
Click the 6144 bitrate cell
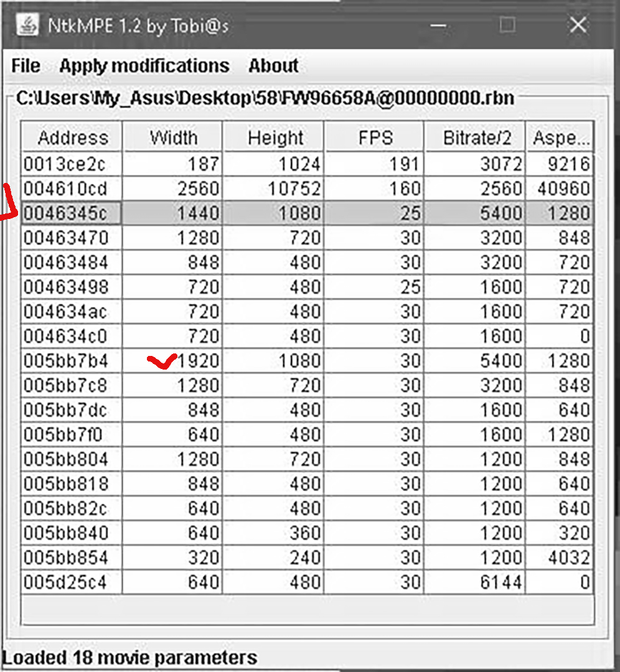[x=497, y=583]
